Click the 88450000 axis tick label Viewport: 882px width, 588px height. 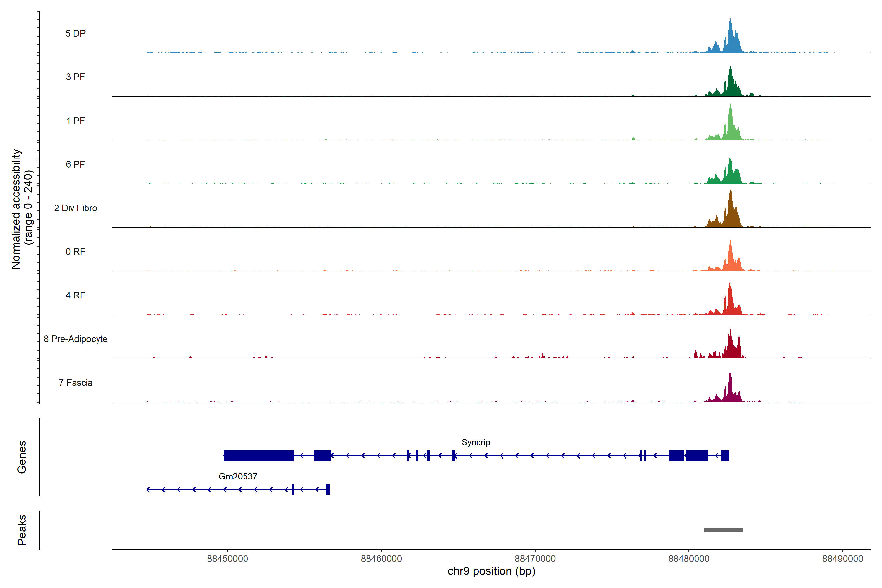click(227, 559)
